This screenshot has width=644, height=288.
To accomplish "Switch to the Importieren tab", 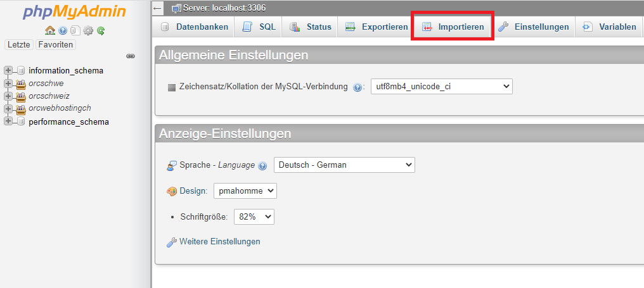I will (453, 27).
